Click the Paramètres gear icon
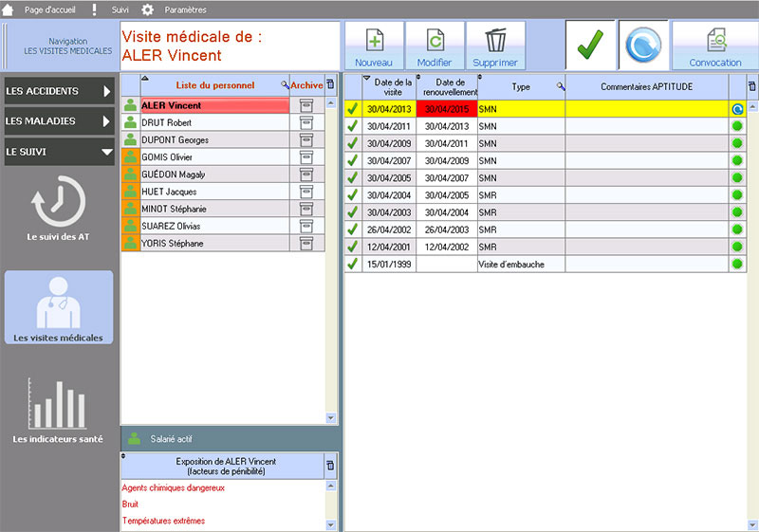 pos(148,9)
